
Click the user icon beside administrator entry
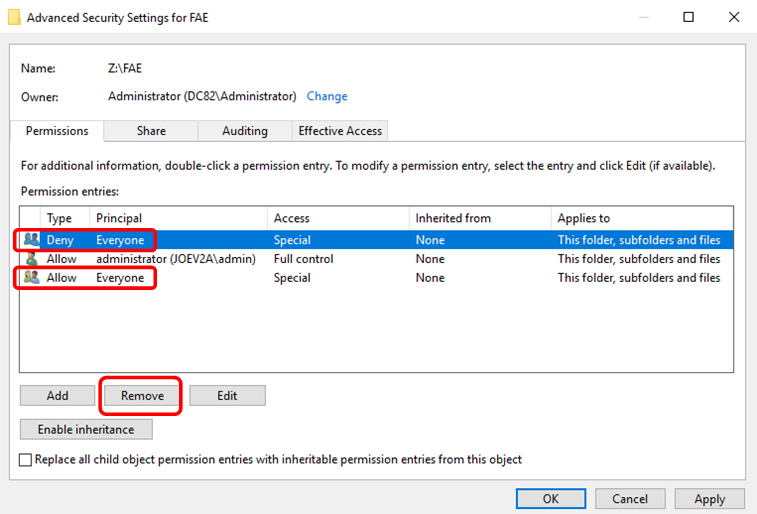point(31,259)
